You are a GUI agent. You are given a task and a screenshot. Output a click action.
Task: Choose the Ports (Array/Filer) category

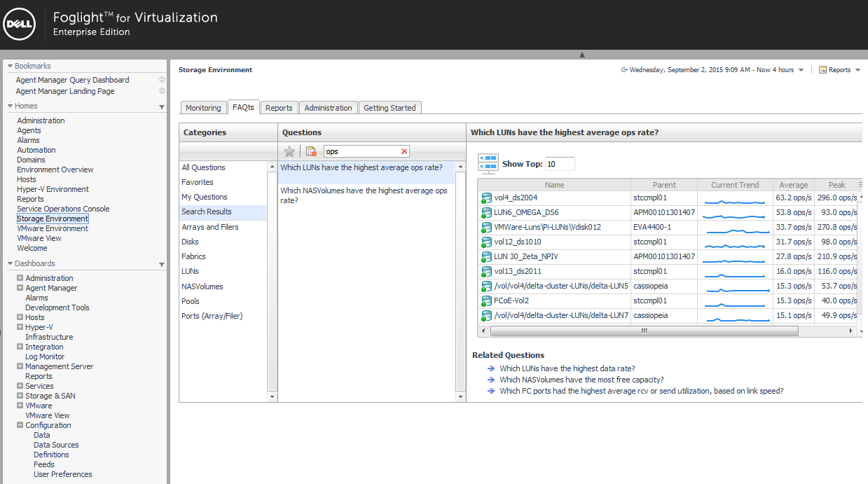coord(212,316)
